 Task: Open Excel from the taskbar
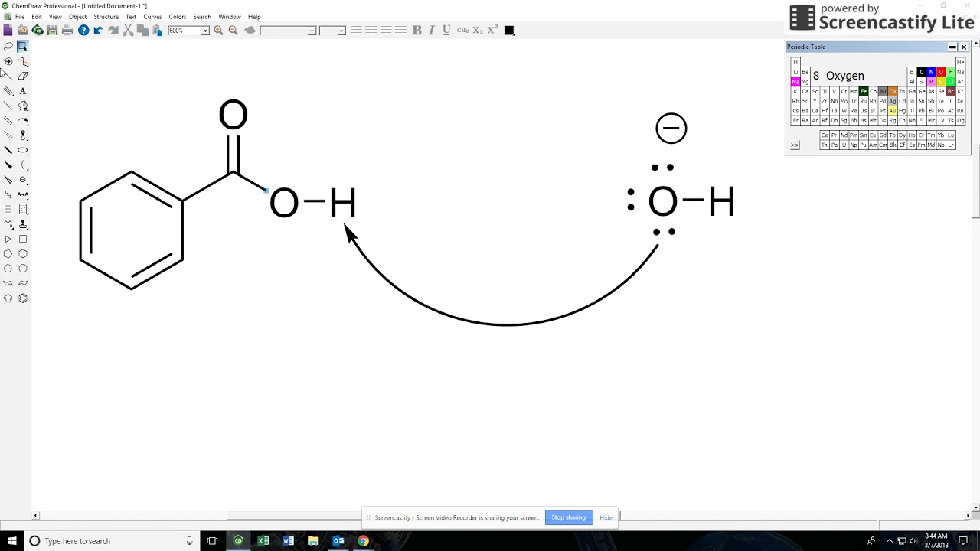[263, 541]
